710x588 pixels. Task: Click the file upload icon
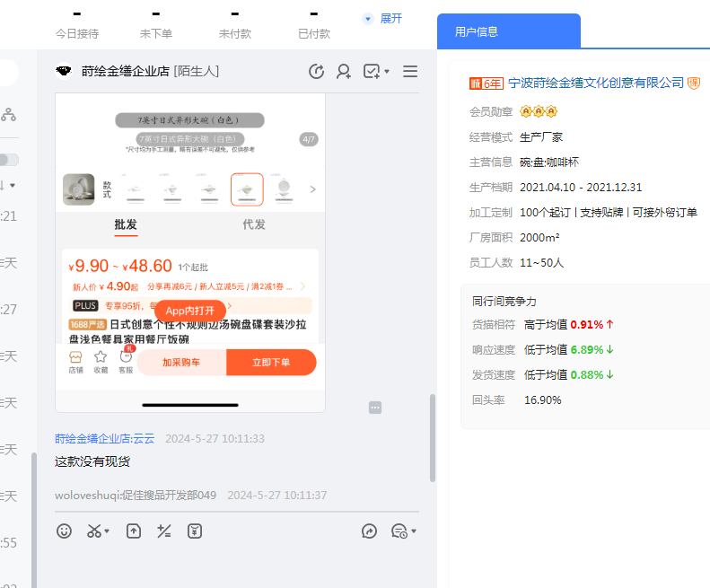click(134, 531)
